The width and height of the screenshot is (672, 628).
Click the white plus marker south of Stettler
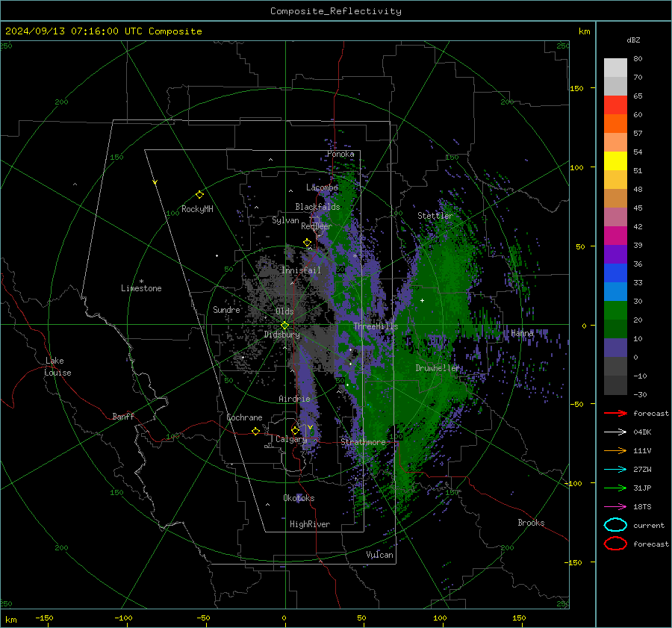pos(422,300)
